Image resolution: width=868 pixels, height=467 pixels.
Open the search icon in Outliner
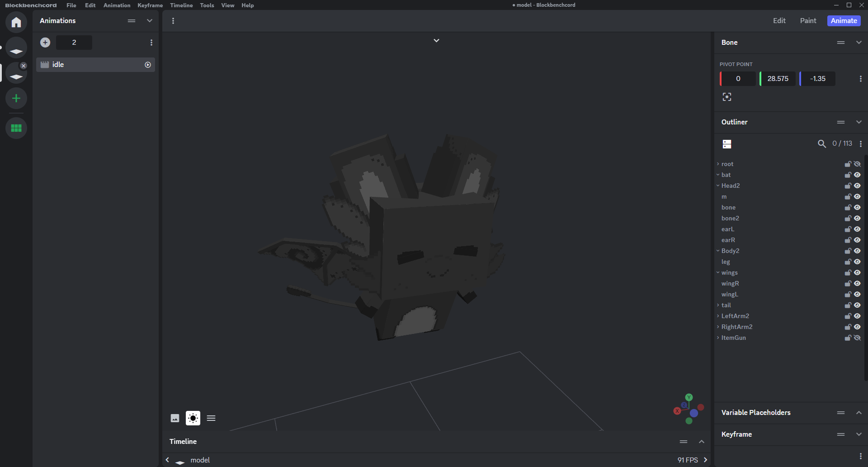point(821,144)
